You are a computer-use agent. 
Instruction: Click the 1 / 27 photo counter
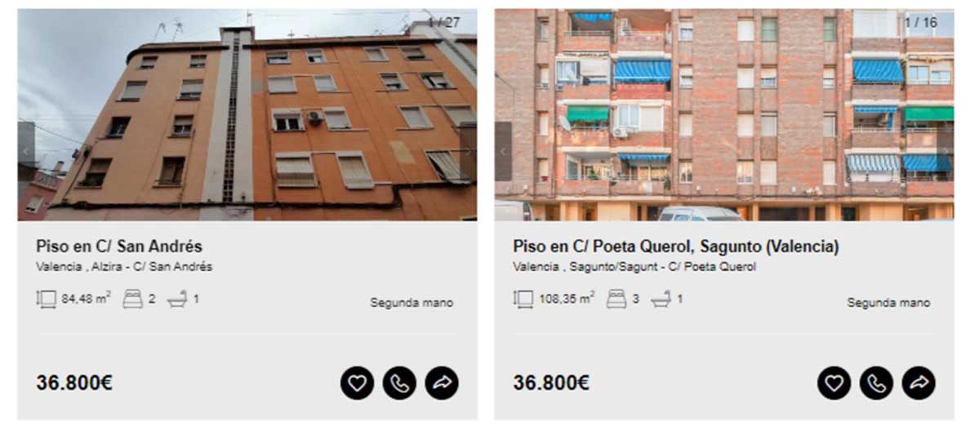tap(444, 22)
